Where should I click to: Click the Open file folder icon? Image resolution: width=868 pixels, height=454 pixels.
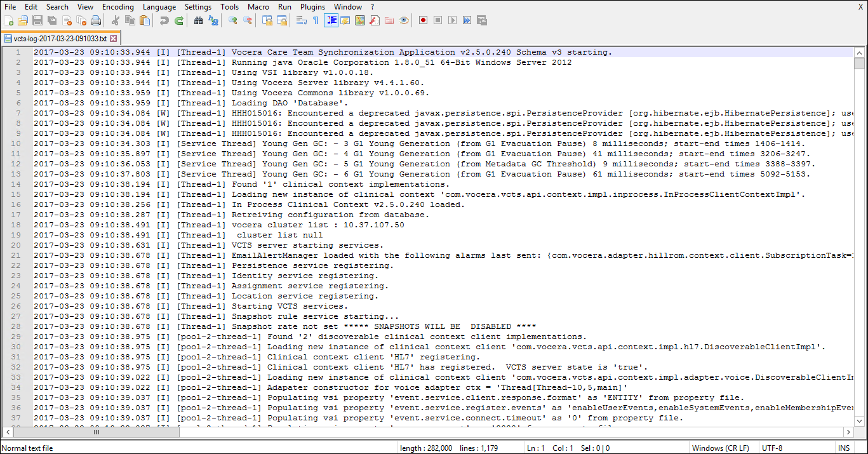tap(23, 20)
